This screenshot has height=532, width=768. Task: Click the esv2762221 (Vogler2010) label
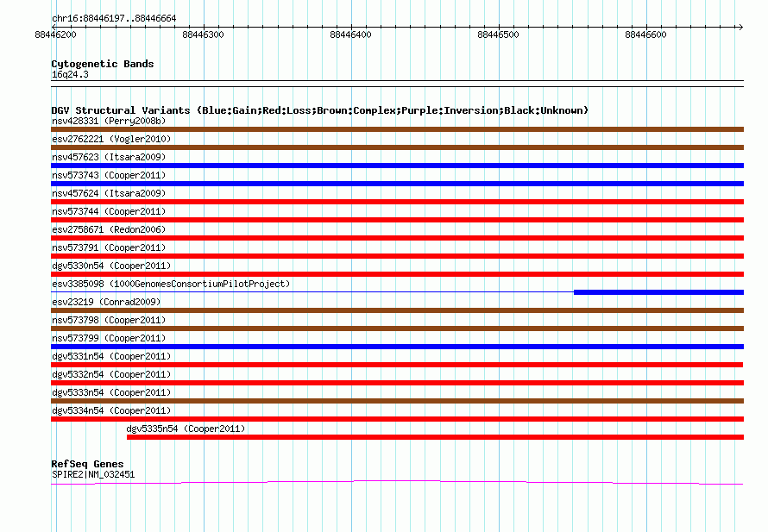pyautogui.click(x=111, y=139)
